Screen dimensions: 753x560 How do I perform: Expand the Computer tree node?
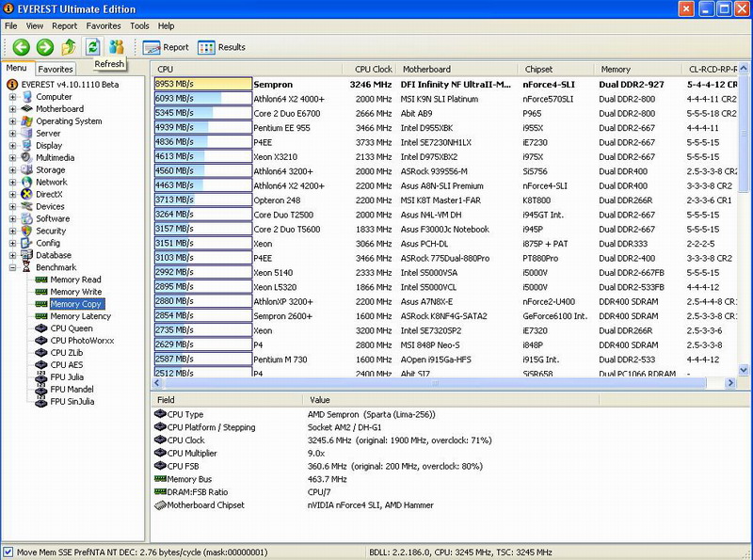12,97
